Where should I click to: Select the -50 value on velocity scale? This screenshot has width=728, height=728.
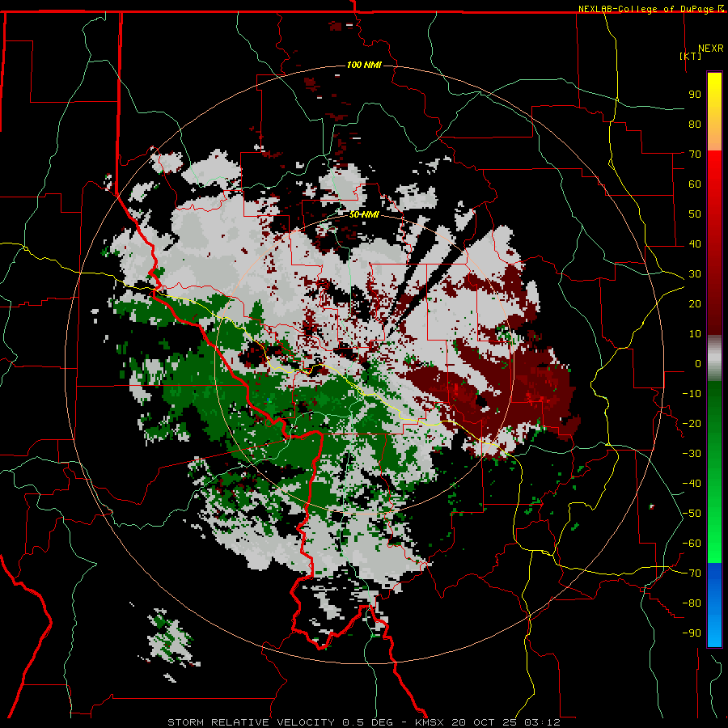[x=692, y=514]
